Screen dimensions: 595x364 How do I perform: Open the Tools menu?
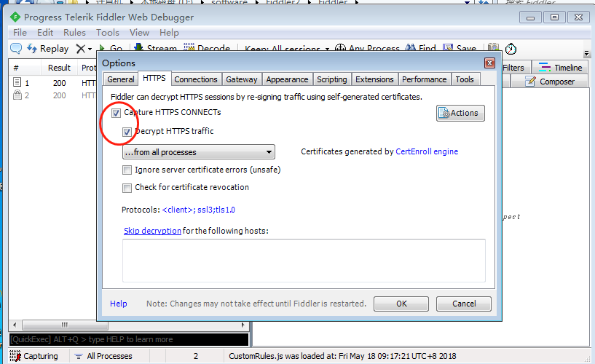pos(107,33)
